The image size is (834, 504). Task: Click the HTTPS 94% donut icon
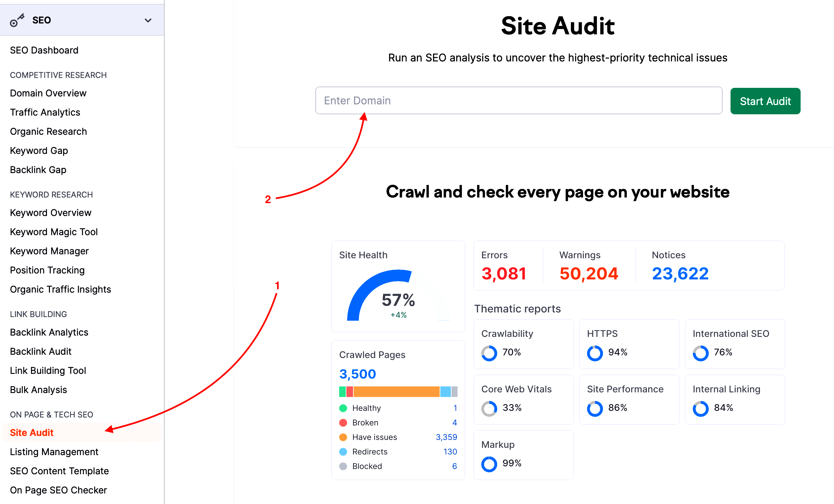click(595, 353)
